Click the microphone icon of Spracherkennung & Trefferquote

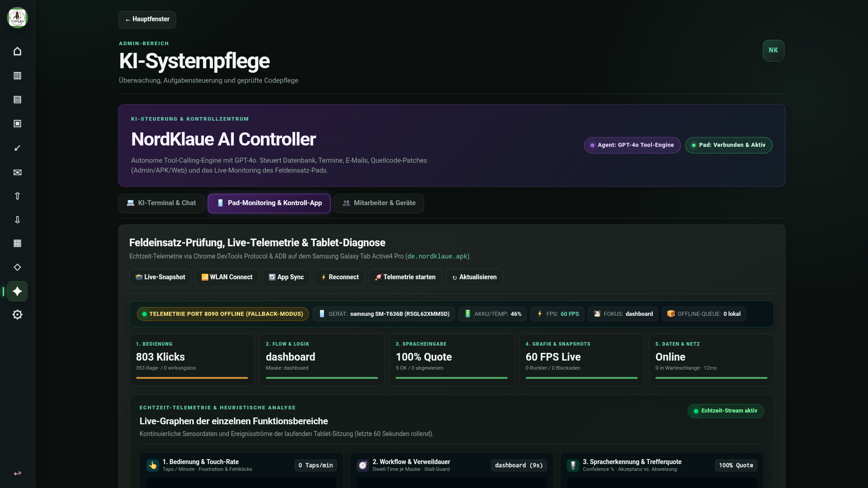[x=573, y=465]
